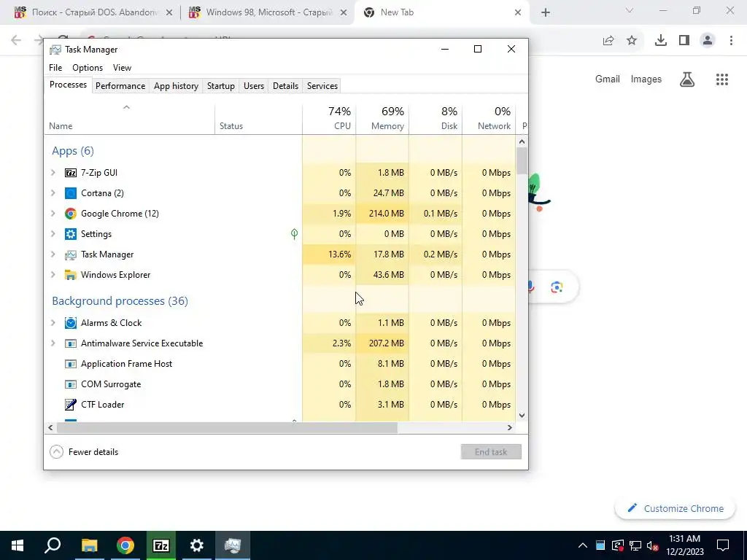Expand the Alarms & Clock group
This screenshot has width=747, height=560.
click(x=53, y=323)
